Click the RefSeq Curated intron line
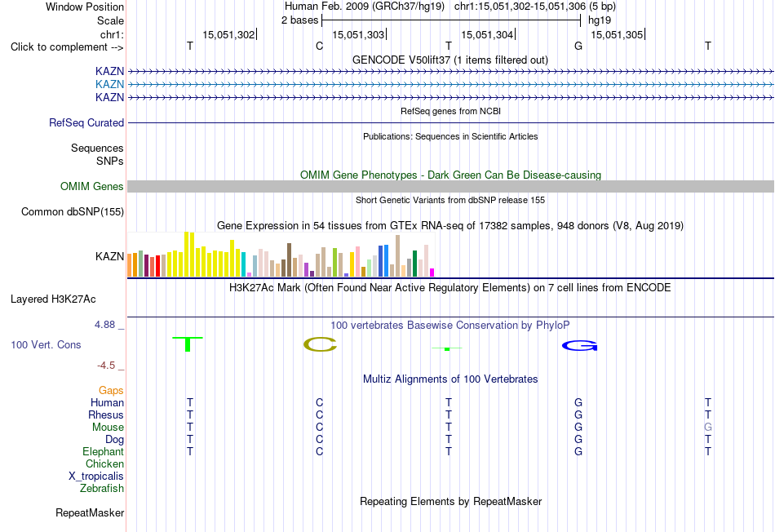775x532 pixels. click(x=450, y=122)
